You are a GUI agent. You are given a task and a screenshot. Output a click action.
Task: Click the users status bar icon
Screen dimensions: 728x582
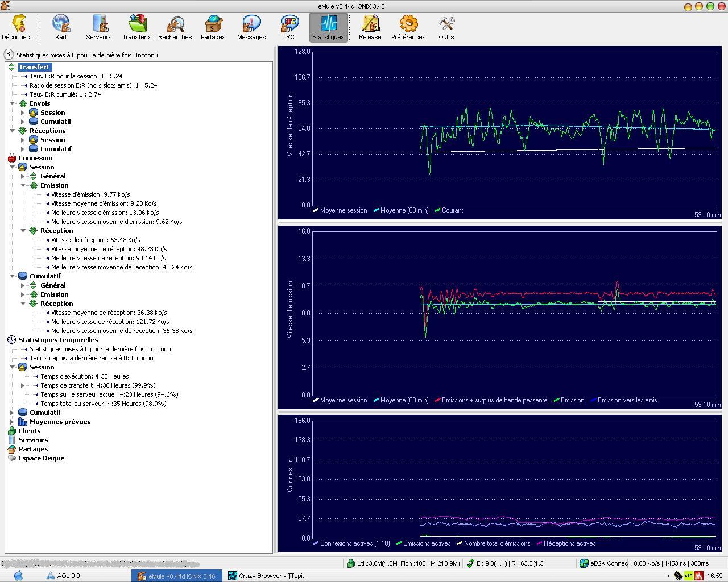coord(351,563)
